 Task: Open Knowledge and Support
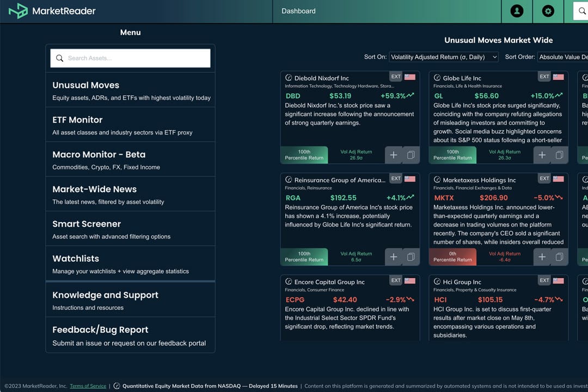(x=131, y=300)
